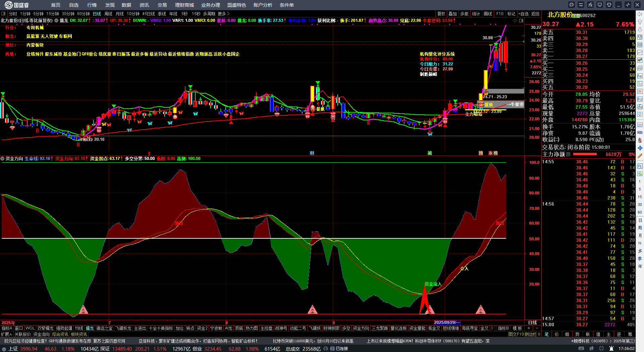This screenshot has width=644, height=352.
Task: Click the screen display icon in title bar
Action: click(600, 5)
